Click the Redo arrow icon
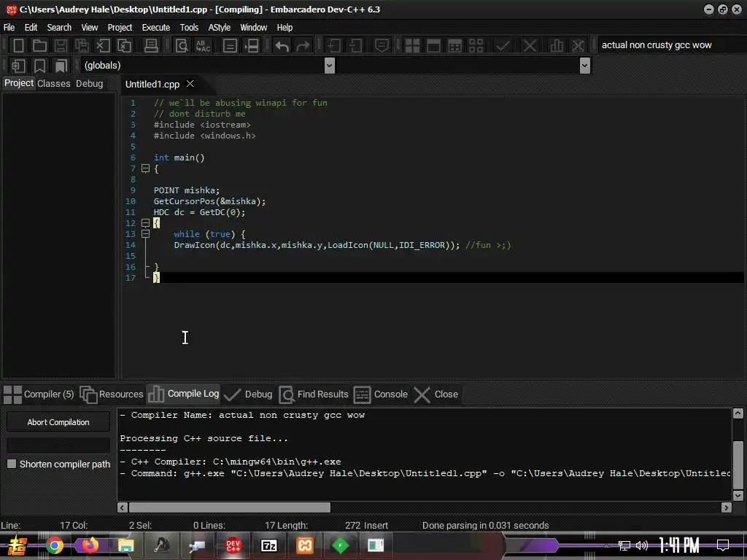 pos(303,46)
